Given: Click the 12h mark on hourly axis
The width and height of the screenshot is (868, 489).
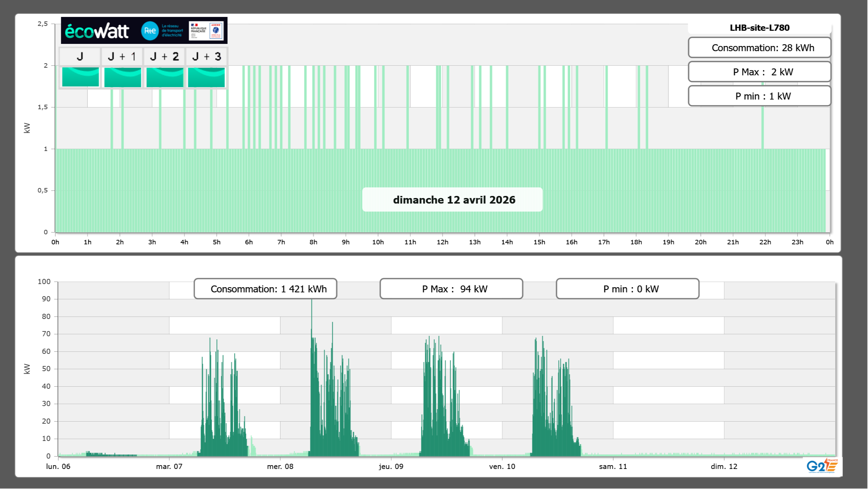Looking at the screenshot, I should (442, 242).
